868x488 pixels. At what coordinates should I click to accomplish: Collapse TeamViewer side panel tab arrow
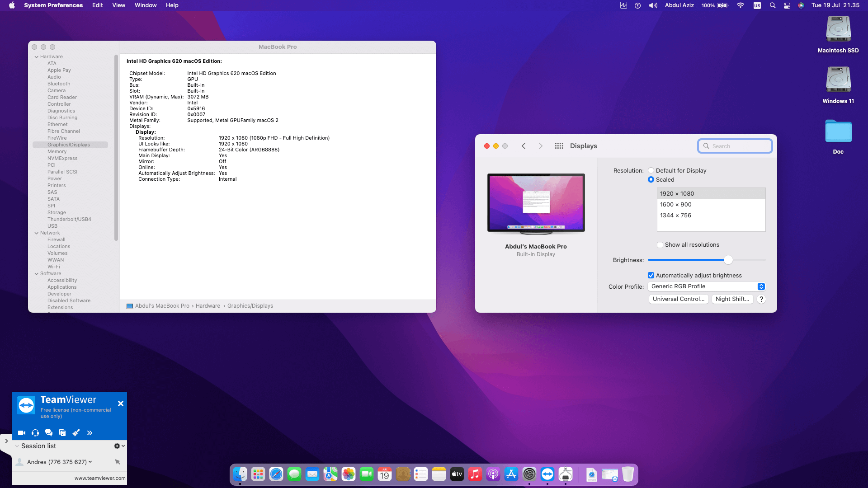tap(6, 441)
